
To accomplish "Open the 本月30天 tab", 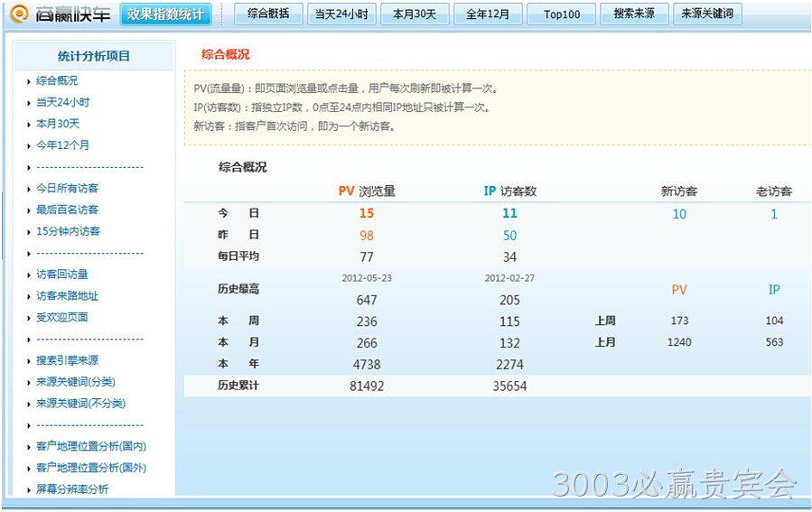I will pyautogui.click(x=415, y=14).
